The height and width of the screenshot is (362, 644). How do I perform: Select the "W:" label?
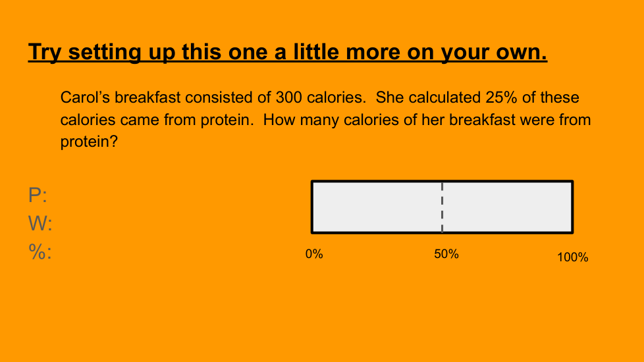point(40,224)
